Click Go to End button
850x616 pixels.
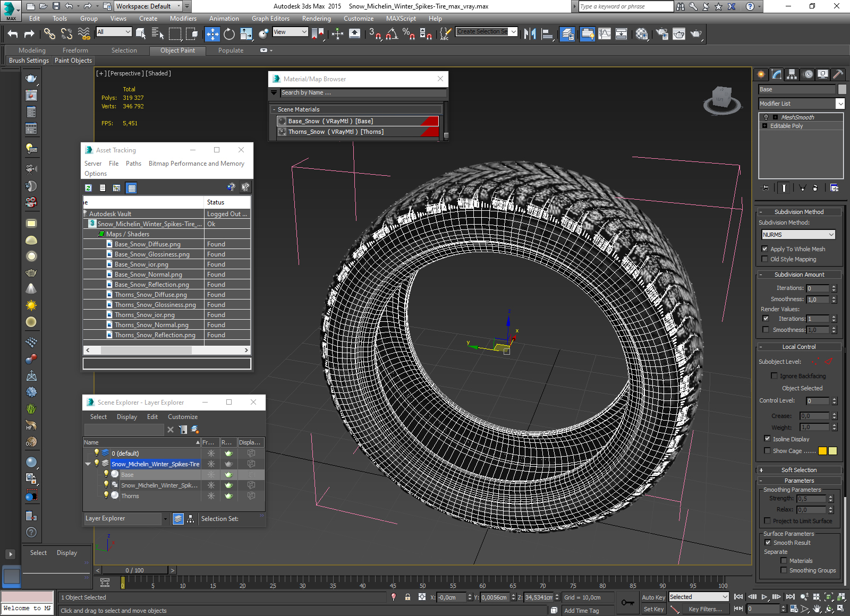coord(790,597)
